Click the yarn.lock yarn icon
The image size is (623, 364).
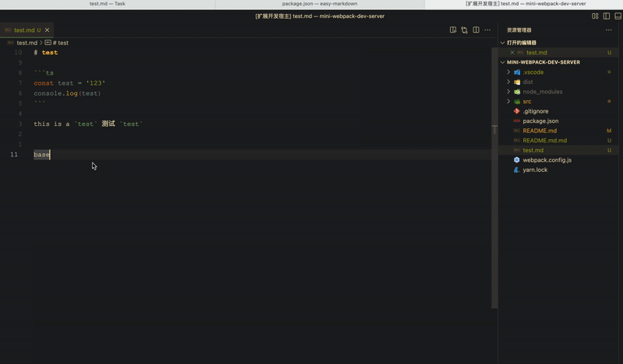(517, 170)
